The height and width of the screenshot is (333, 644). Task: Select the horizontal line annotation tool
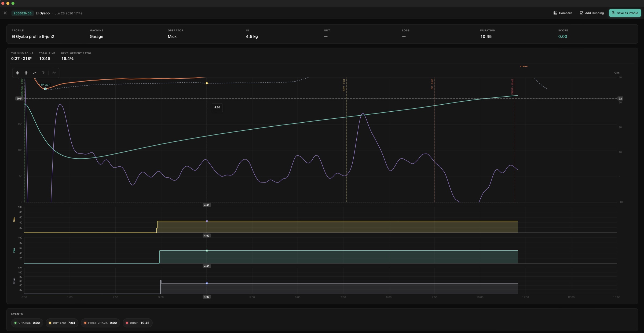point(17,73)
